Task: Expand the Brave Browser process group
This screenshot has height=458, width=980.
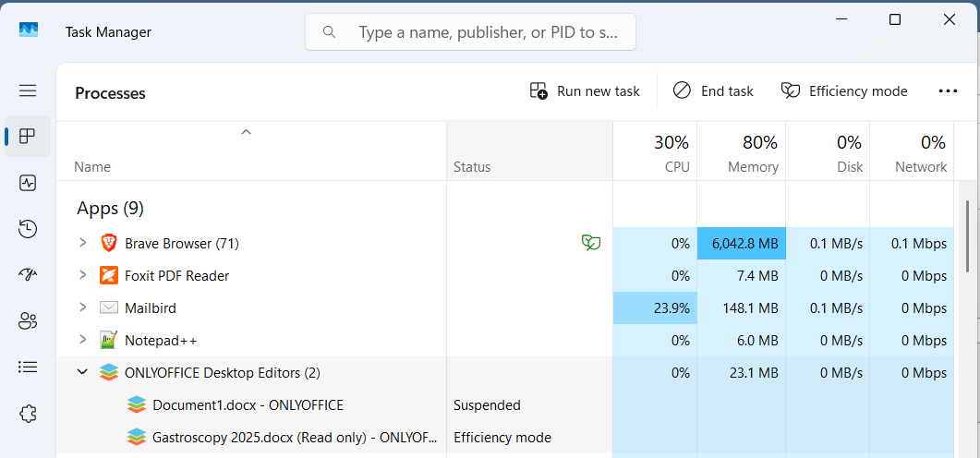Action: pos(82,243)
